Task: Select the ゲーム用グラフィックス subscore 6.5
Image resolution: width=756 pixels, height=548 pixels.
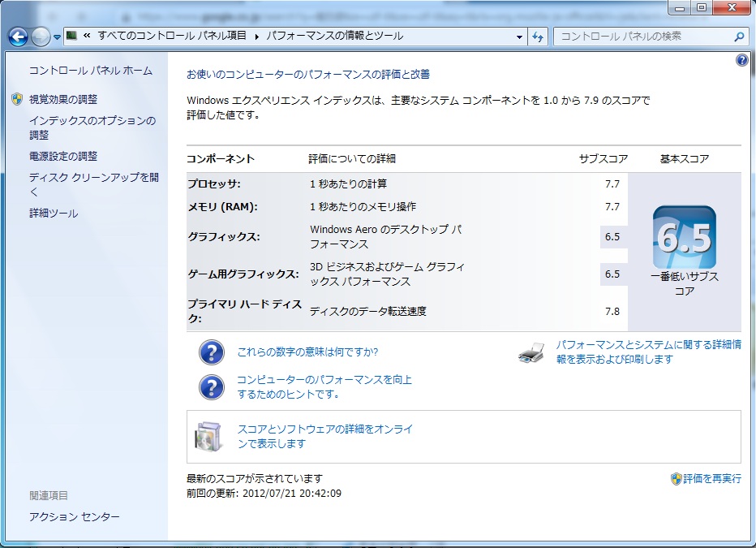Action: tap(612, 274)
